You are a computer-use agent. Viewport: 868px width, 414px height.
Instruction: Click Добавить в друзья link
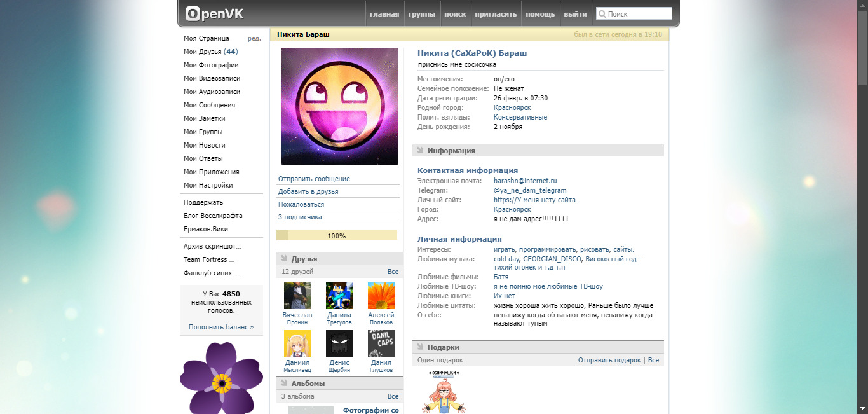(308, 191)
